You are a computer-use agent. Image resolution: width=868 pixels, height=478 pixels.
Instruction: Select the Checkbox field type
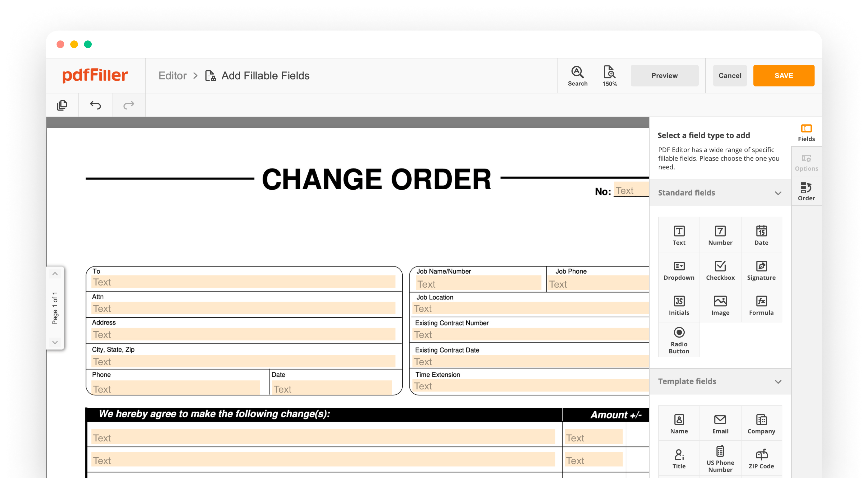pos(720,269)
